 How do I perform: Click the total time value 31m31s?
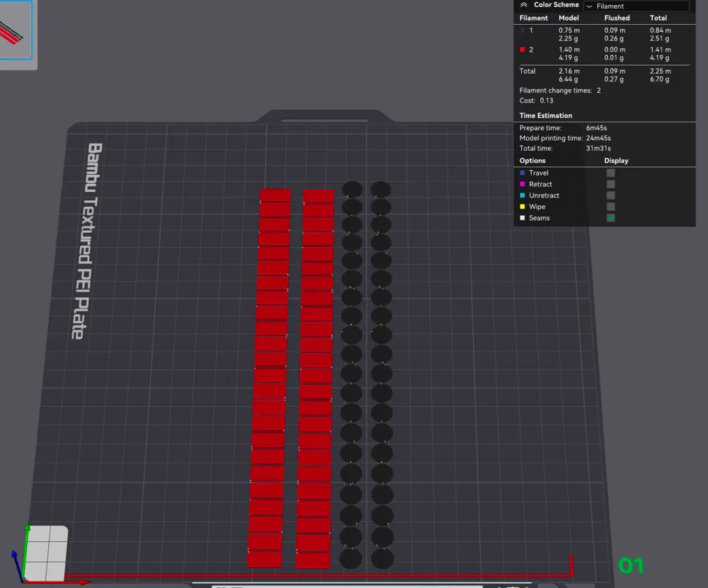click(598, 148)
